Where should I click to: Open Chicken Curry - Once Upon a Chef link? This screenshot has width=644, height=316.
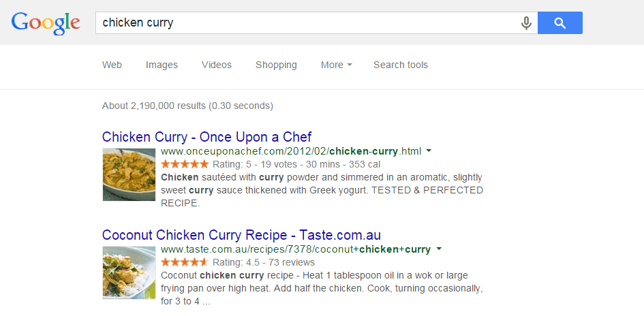tap(206, 137)
